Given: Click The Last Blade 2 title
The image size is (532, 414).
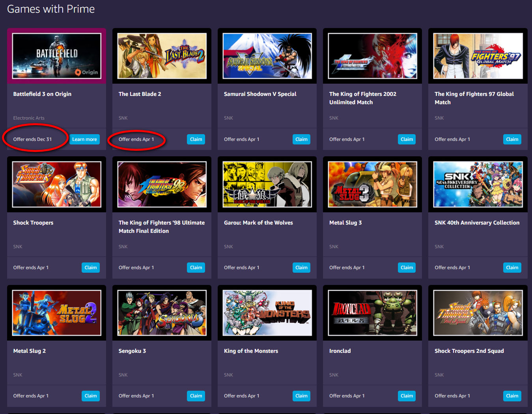Looking at the screenshot, I should [140, 94].
